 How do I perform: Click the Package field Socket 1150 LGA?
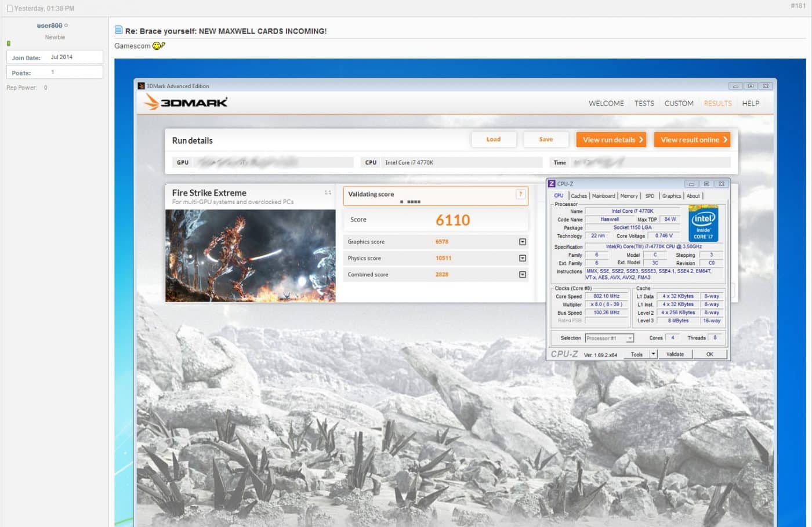coord(633,227)
